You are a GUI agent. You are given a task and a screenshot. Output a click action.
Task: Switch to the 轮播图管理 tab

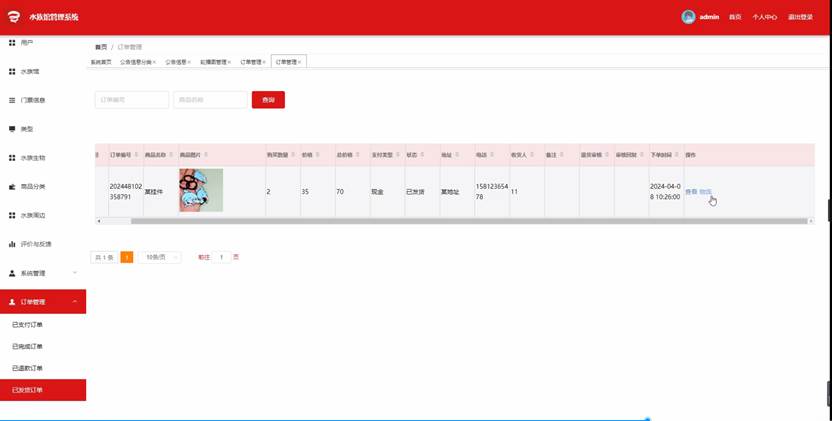coord(213,62)
